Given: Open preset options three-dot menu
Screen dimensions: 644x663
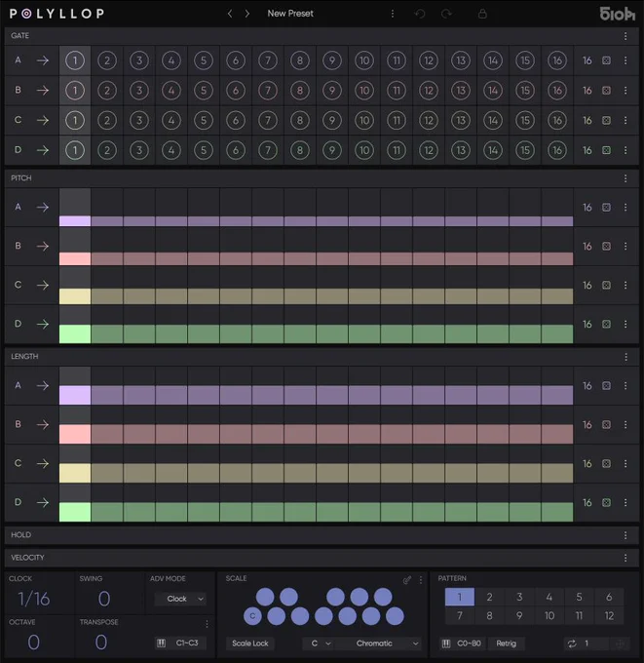Looking at the screenshot, I should coord(393,14).
